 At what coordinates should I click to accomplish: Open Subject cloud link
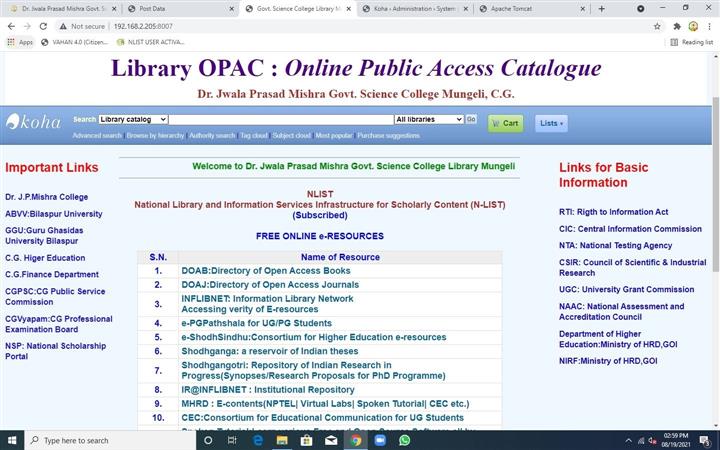[291, 135]
